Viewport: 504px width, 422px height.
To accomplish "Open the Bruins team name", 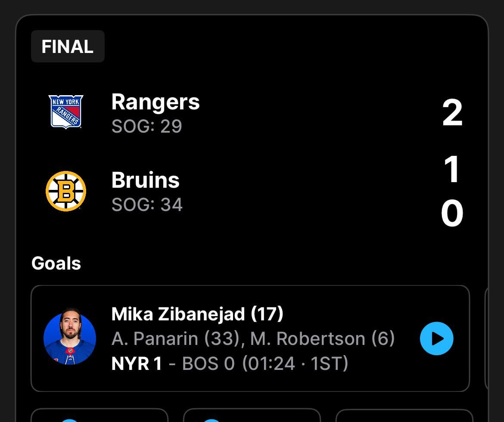I will pos(145,180).
